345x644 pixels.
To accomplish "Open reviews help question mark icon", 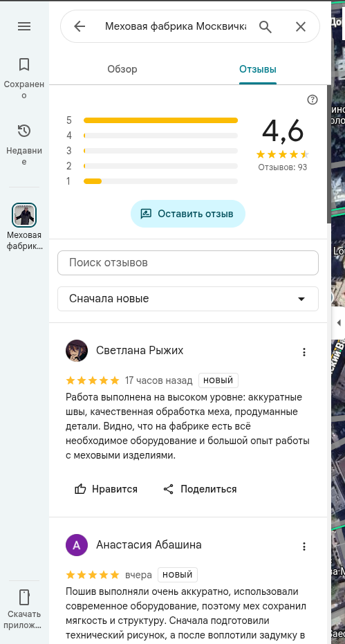I will click(313, 100).
